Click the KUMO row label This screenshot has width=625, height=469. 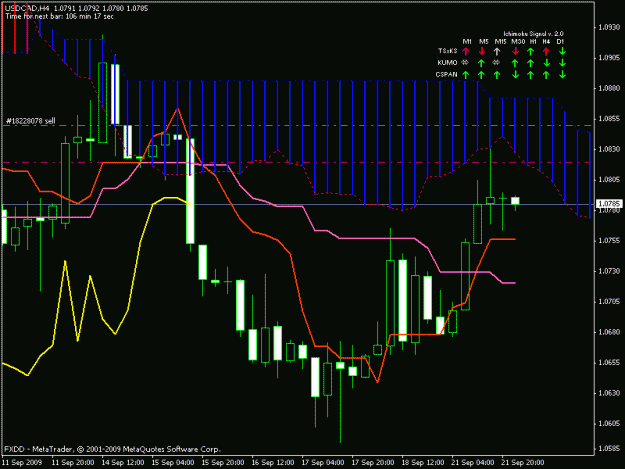447,63
